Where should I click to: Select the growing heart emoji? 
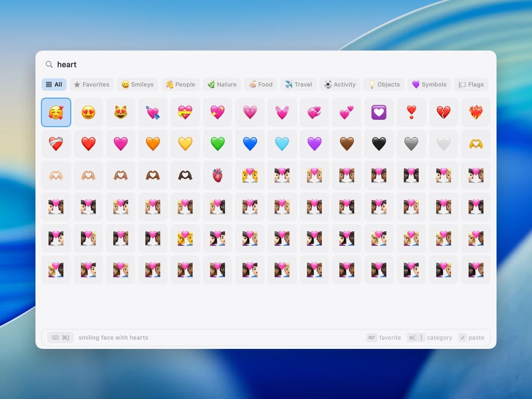point(250,113)
